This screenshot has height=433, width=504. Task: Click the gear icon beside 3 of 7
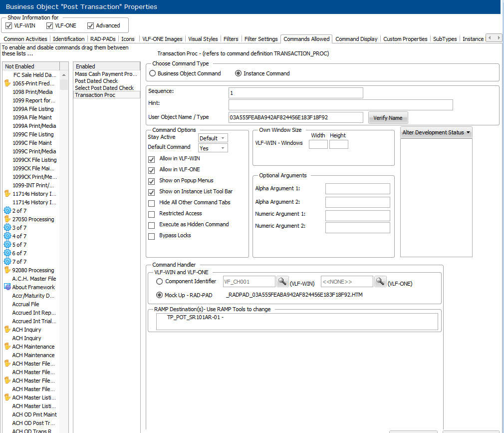[7, 227]
